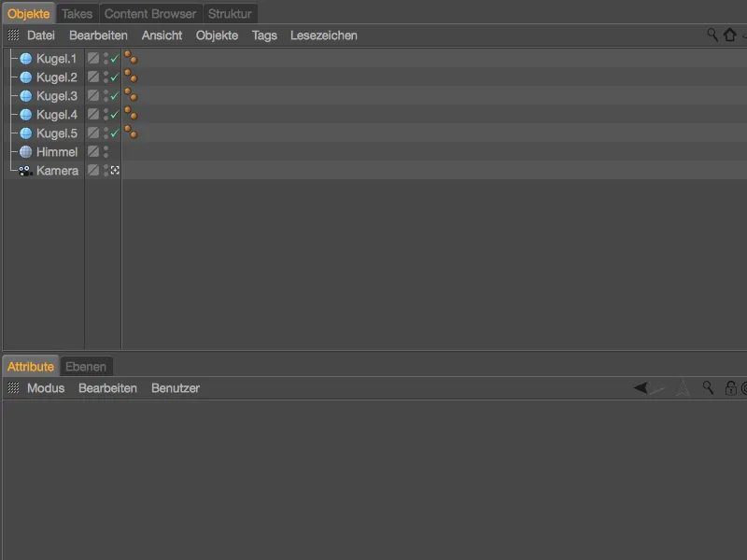Click the sphere icon of Kugel.3
747x560 pixels.
click(26, 96)
